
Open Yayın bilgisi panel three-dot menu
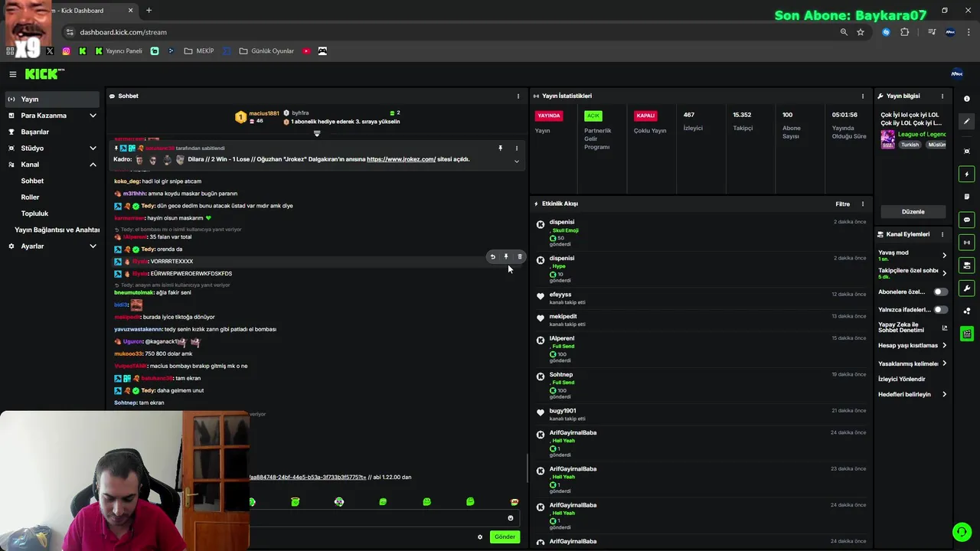tap(942, 96)
